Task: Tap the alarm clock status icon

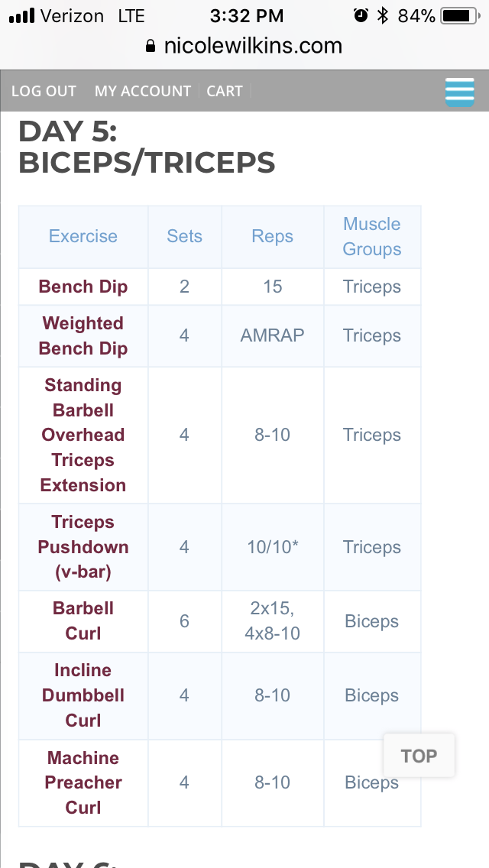Action: click(x=361, y=15)
